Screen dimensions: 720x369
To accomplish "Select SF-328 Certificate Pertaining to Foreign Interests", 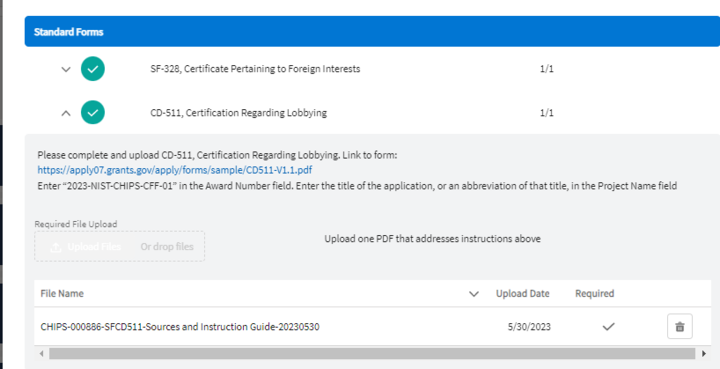I will 255,69.
